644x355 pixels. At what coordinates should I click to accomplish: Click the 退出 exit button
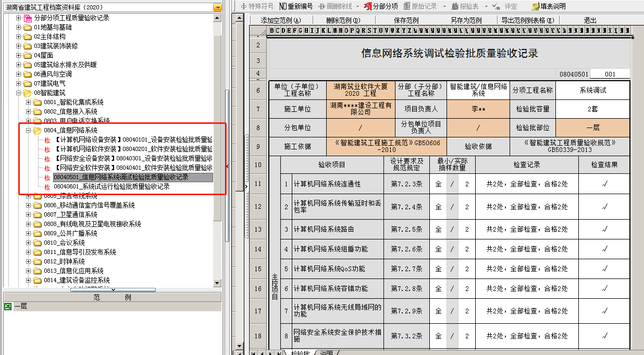pos(590,20)
